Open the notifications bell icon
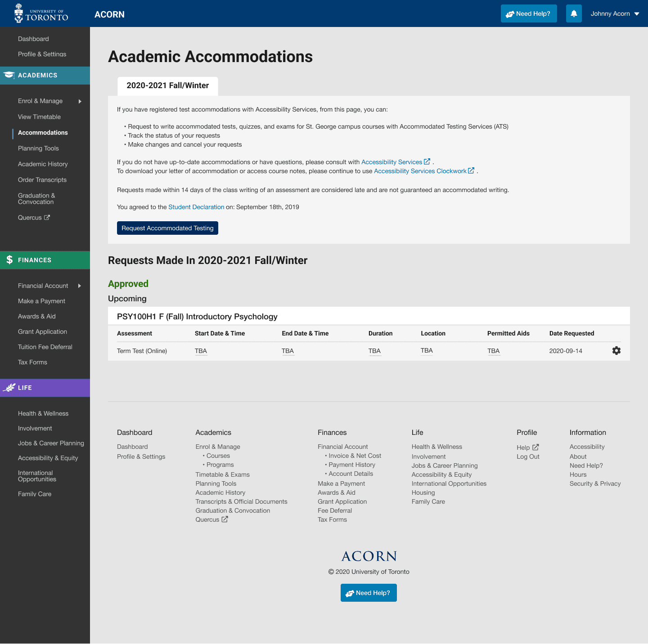The width and height of the screenshot is (648, 644). click(574, 13)
